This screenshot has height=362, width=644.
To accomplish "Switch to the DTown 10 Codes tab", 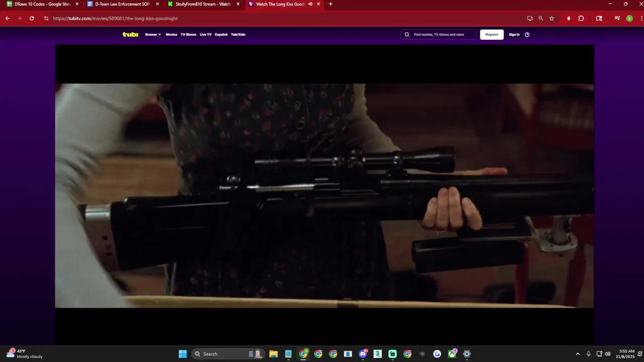I will point(43,4).
